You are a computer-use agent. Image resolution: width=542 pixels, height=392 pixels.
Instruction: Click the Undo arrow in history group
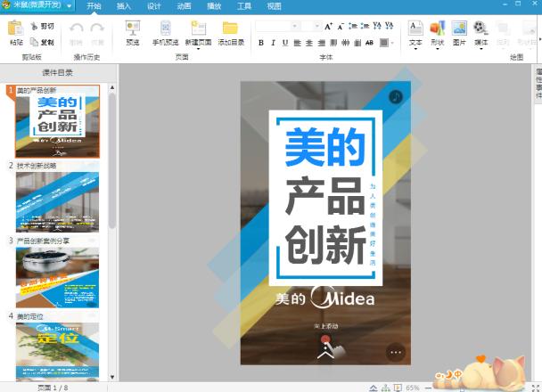tap(76, 29)
